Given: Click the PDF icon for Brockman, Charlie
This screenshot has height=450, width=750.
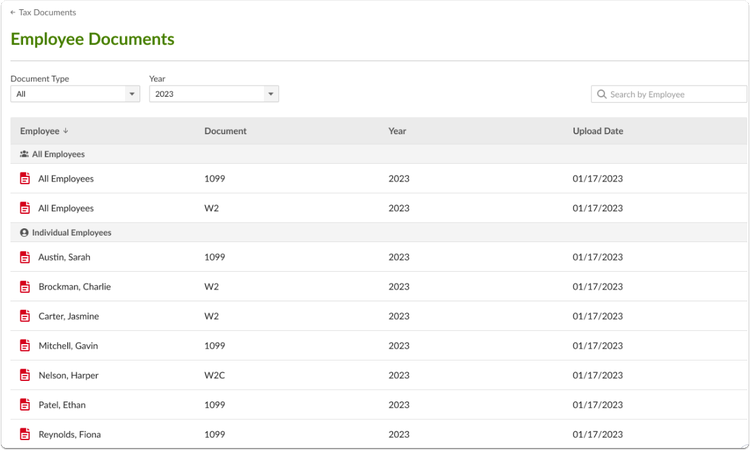Looking at the screenshot, I should [25, 286].
